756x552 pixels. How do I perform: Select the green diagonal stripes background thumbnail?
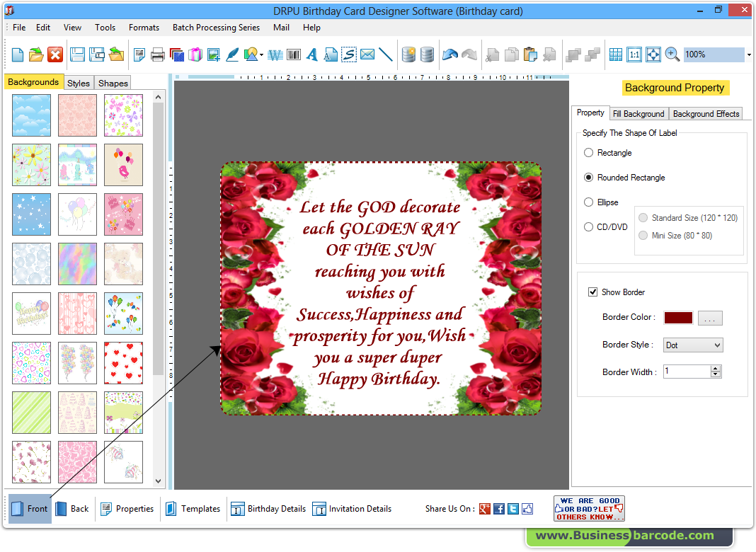tap(31, 413)
